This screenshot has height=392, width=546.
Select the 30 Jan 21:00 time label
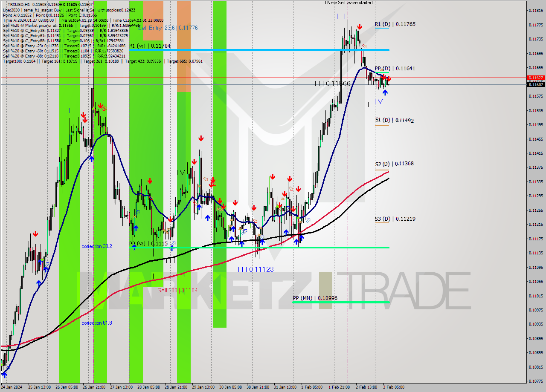click(x=258, y=387)
